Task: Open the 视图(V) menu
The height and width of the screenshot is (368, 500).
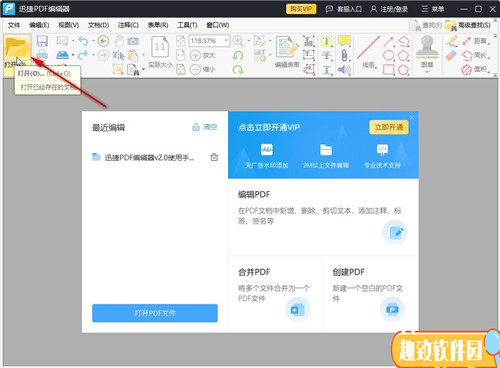Action: click(x=68, y=25)
